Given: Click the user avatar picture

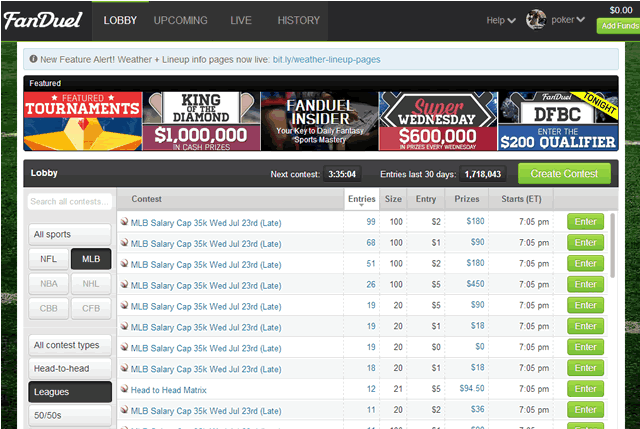Looking at the screenshot, I should click(x=536, y=18).
